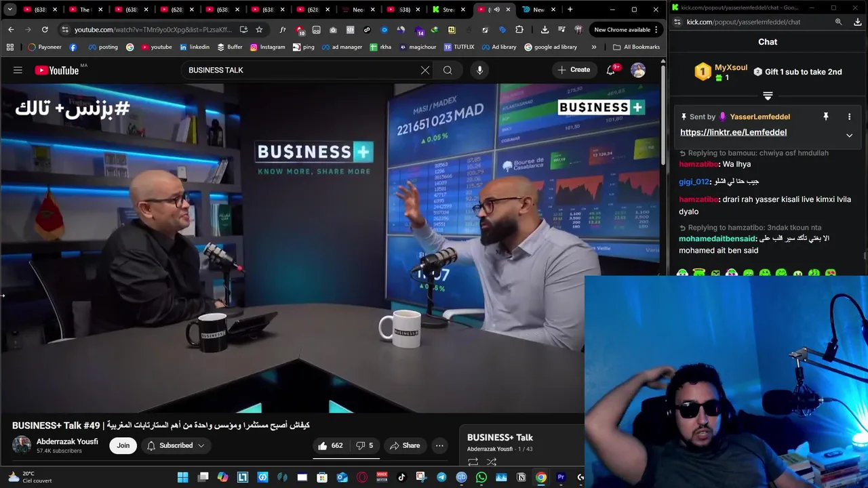Open the YouTube account avatar menu

(x=638, y=70)
